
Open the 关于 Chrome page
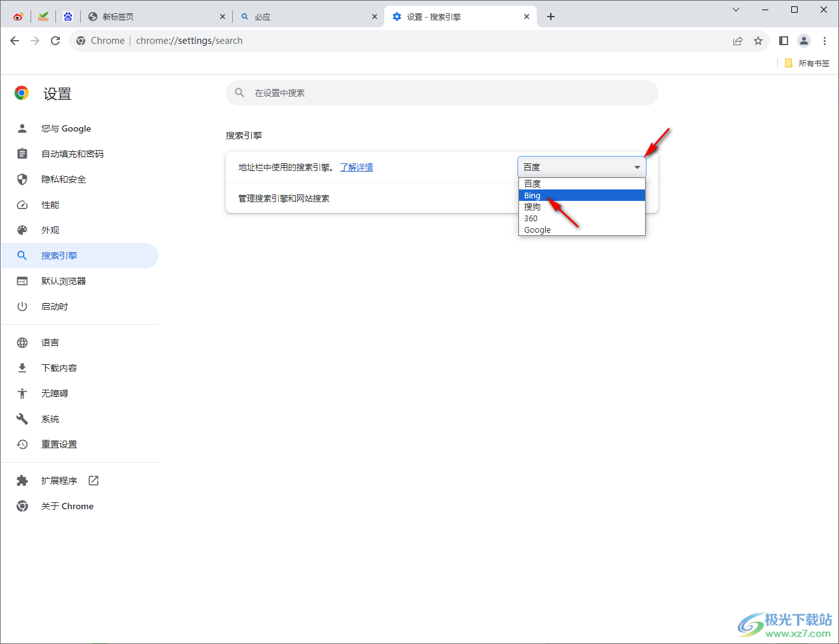79,506
